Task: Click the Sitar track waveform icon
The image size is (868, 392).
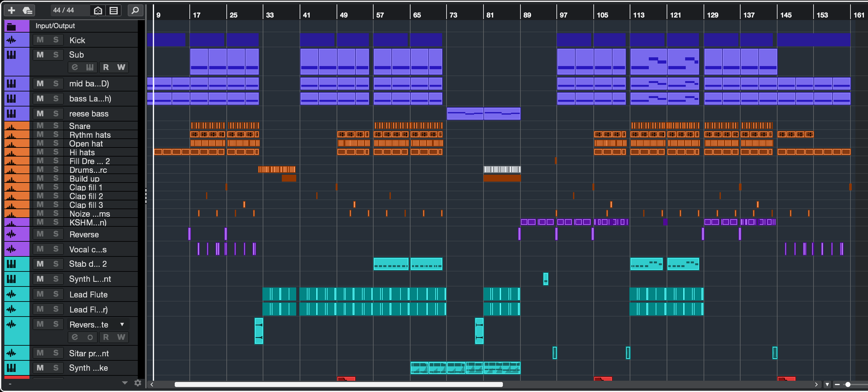Action: (x=12, y=353)
